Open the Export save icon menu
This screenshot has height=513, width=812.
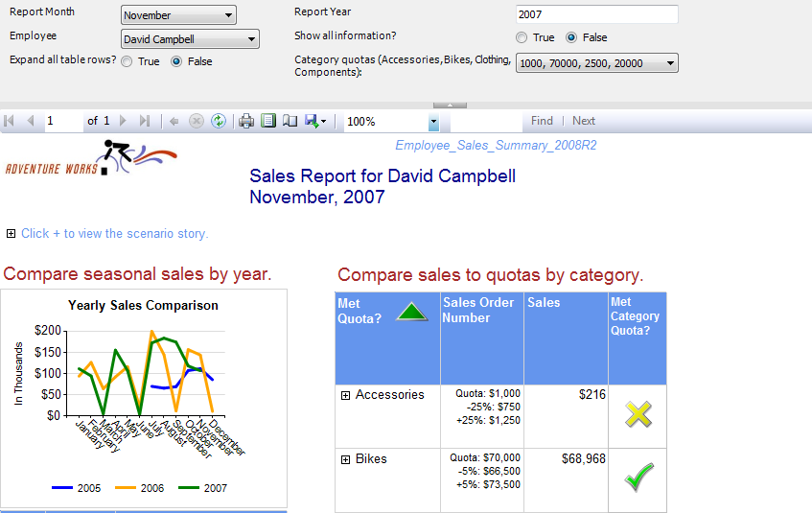coord(315,121)
